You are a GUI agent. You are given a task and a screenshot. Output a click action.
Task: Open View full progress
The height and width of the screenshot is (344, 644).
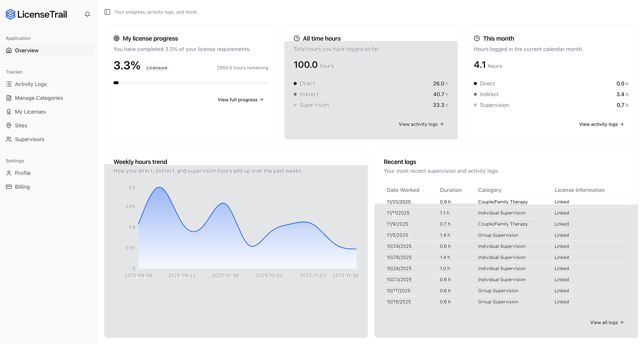coord(240,99)
